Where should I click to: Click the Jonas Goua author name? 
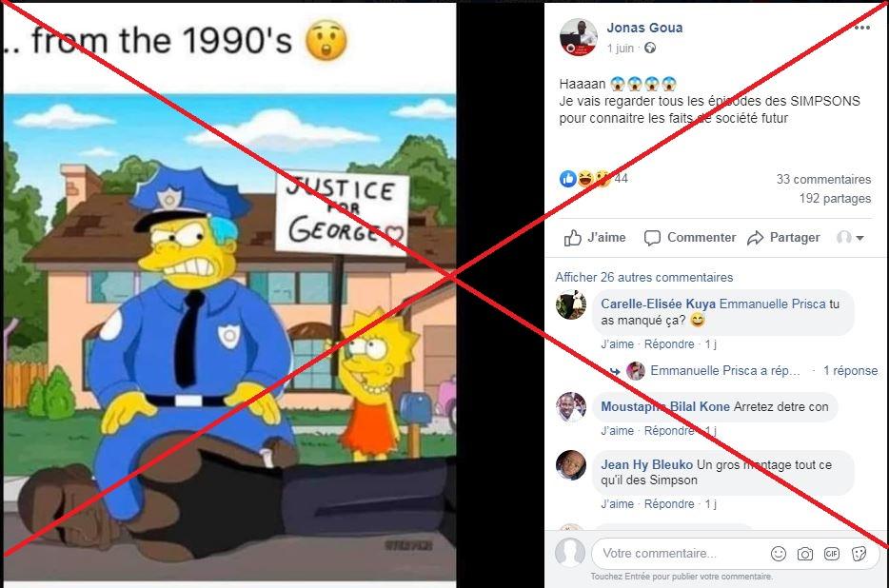tap(644, 28)
